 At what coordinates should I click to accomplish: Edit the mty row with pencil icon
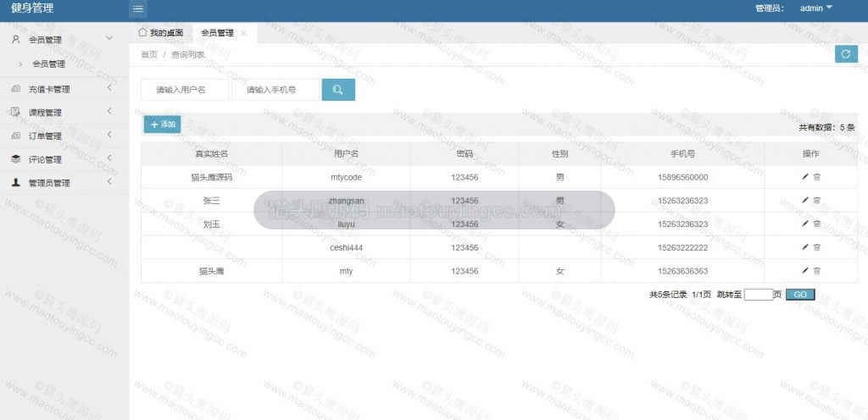click(x=805, y=271)
